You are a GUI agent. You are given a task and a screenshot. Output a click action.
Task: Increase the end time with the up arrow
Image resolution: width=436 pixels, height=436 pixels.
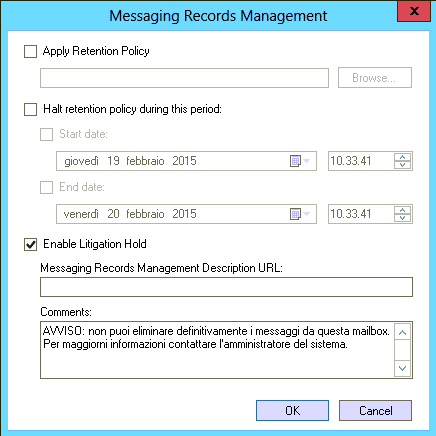click(403, 210)
